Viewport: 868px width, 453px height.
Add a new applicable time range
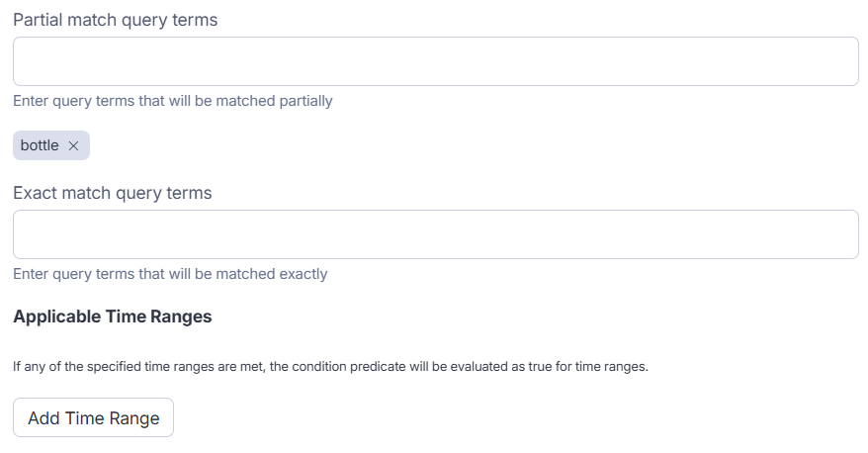tap(93, 417)
